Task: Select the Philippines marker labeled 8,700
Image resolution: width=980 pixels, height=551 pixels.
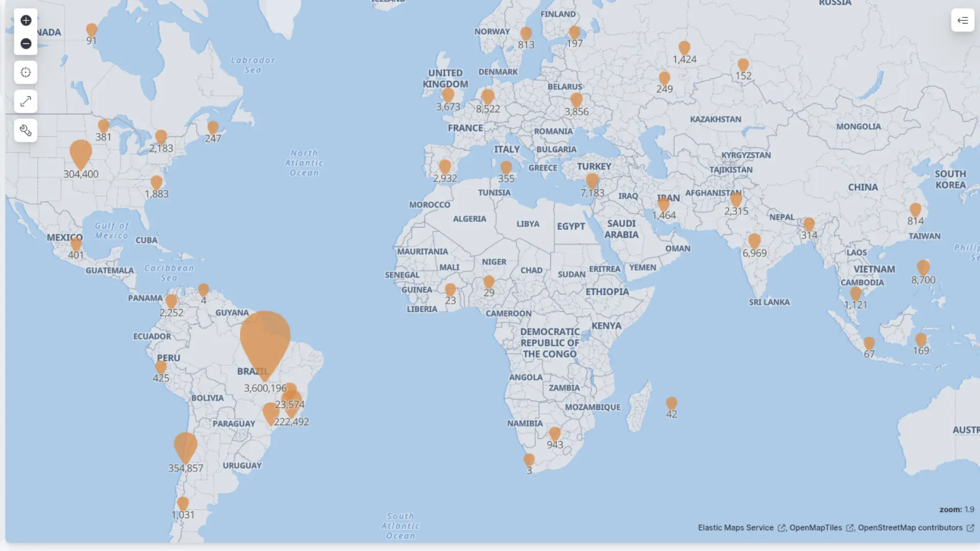Action: click(x=923, y=268)
